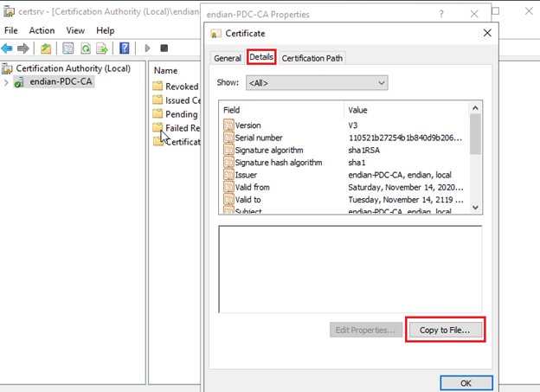Click scroll up arrow in field list
The height and width of the screenshot is (392, 540).
(475, 108)
